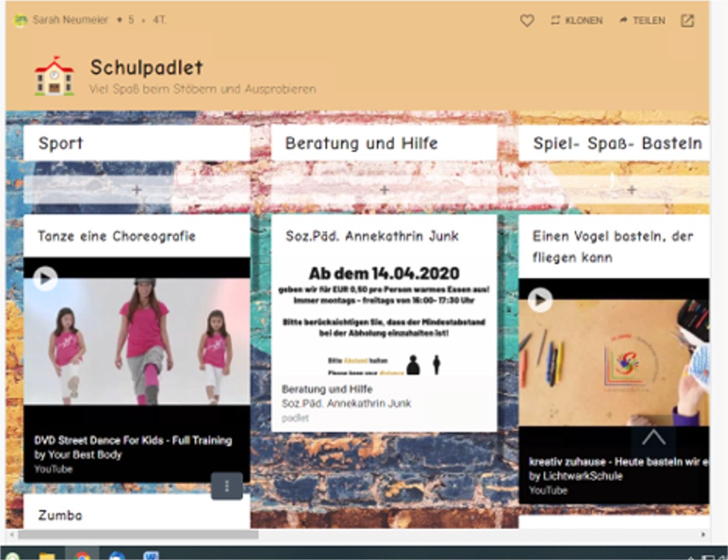
Task: Play the Street Dance For Kids video
Action: pyautogui.click(x=45, y=278)
